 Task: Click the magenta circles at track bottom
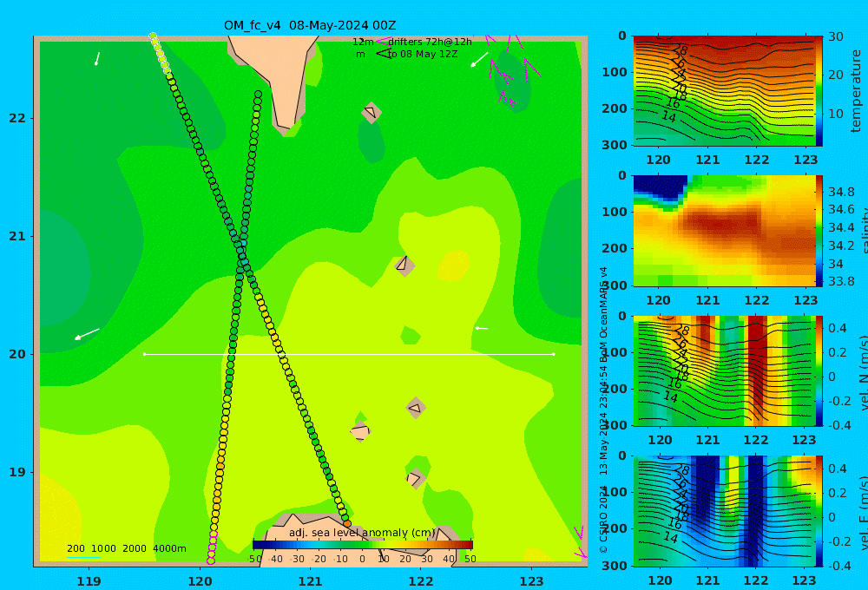pos(212,547)
